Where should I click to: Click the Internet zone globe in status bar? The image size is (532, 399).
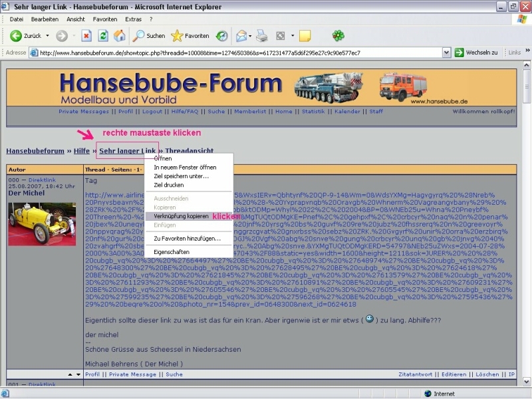(428, 394)
